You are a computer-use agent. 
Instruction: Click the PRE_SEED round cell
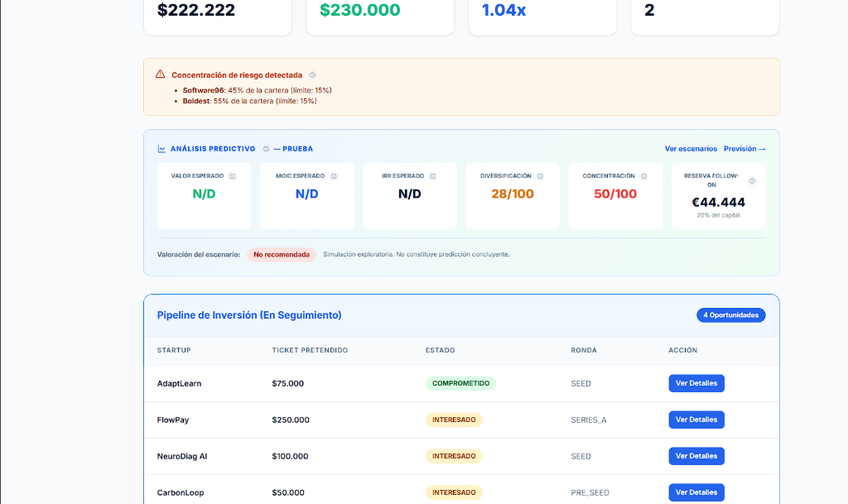pyautogui.click(x=590, y=492)
